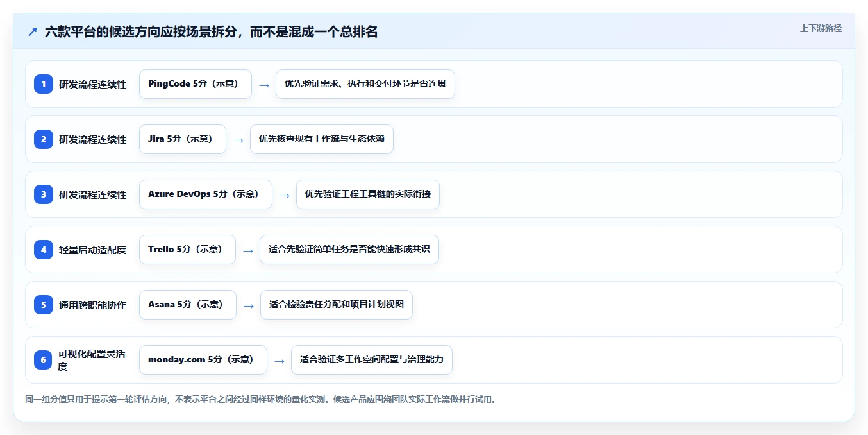Viewport: 868px width, 435px height.
Task: Click the Azure DevOps 5分（示意） chip
Action: 206,194
